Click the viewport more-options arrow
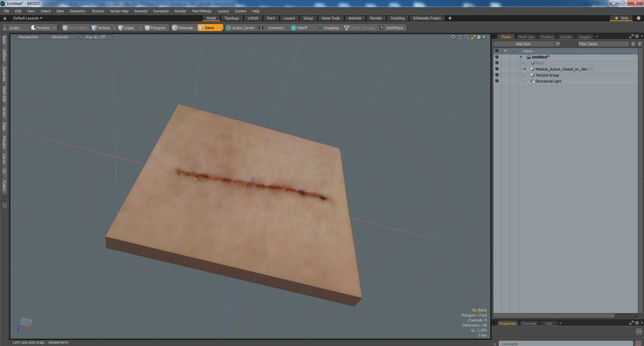This screenshot has height=346, width=644. click(484, 37)
